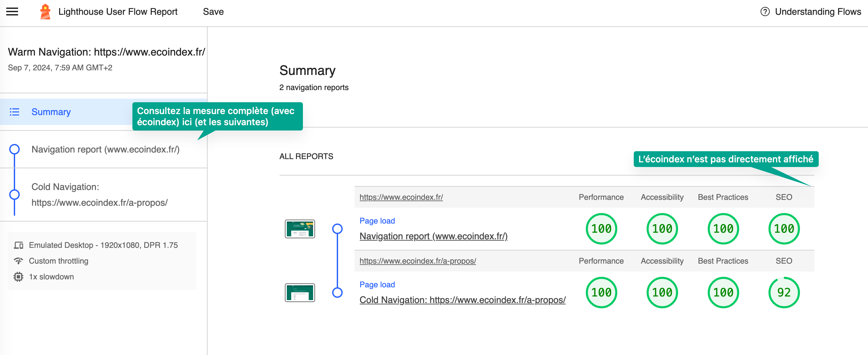The height and width of the screenshot is (355, 868).
Task: Open SEO score 92 gauge
Action: pos(784,293)
